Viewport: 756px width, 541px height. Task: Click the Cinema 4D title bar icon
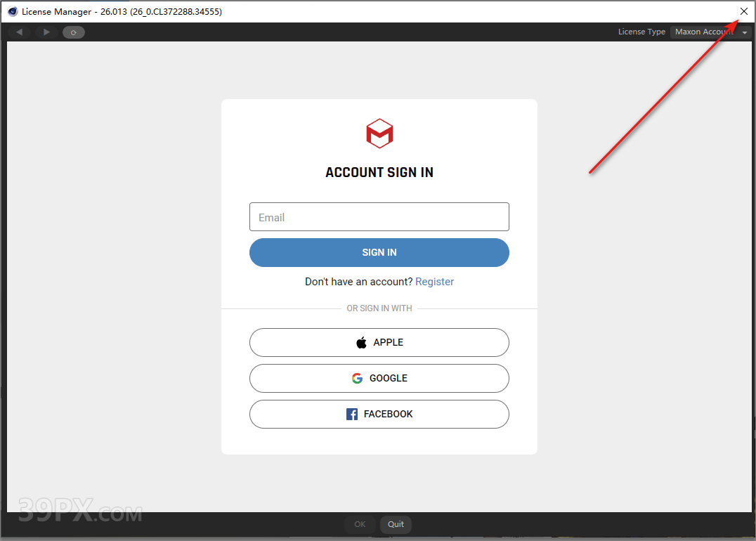point(12,11)
